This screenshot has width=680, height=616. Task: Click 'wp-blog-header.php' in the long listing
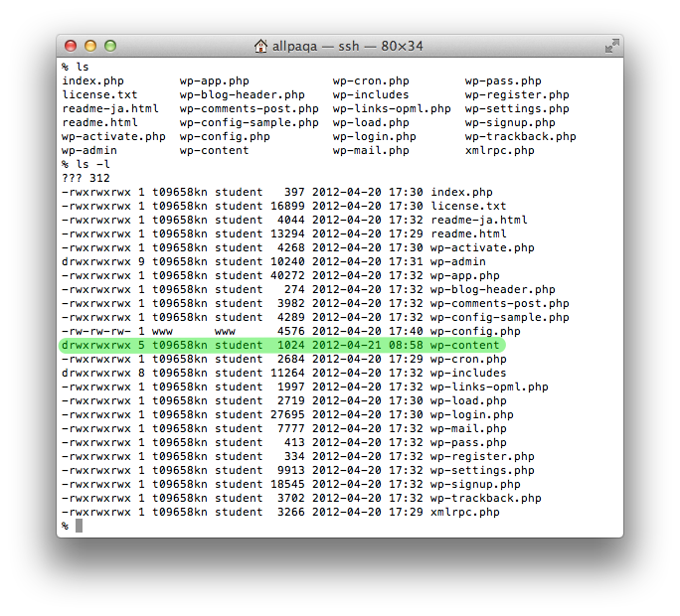(x=493, y=289)
